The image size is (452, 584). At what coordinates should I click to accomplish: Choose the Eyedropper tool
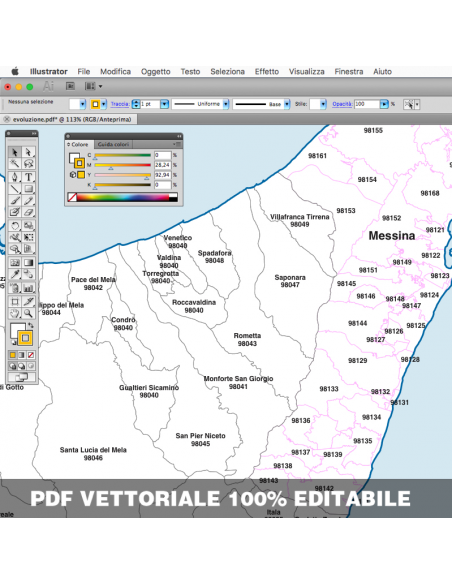pos(15,274)
